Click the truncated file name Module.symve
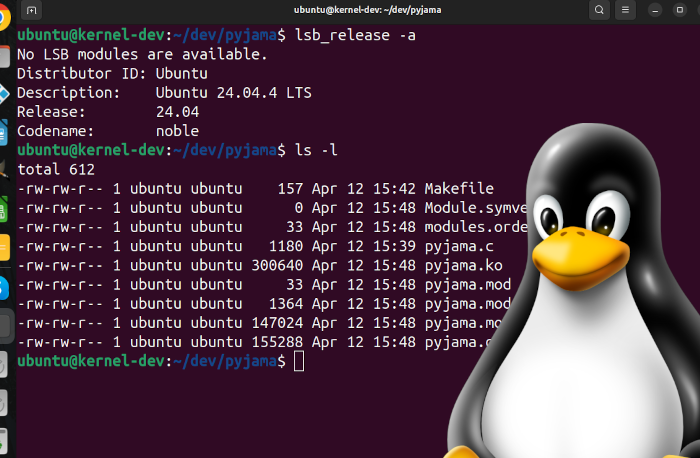The width and height of the screenshot is (700, 458). pyautogui.click(x=476, y=208)
